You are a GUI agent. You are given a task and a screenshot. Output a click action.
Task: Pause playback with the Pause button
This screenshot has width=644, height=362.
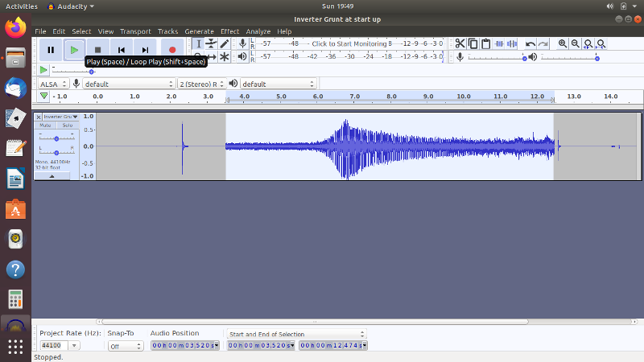51,50
